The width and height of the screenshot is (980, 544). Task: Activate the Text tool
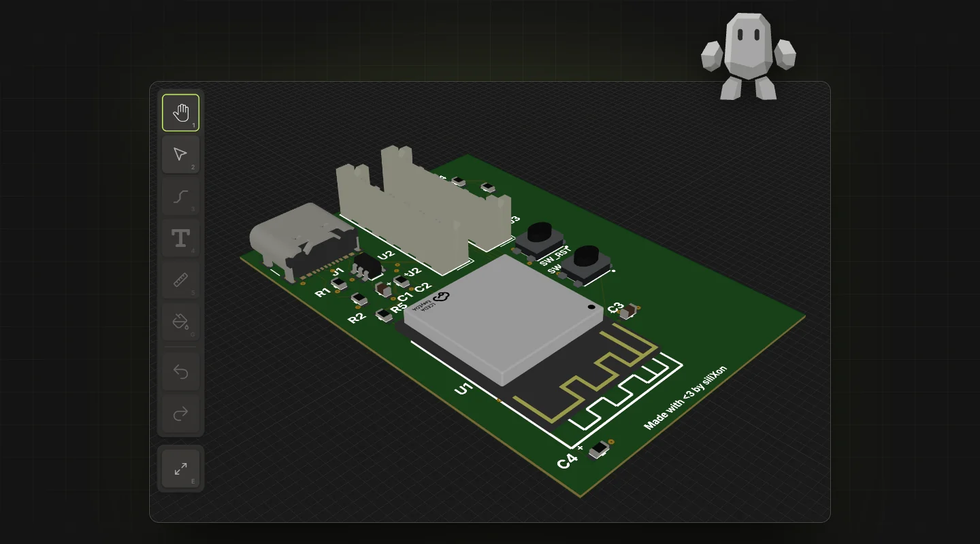pyautogui.click(x=180, y=238)
